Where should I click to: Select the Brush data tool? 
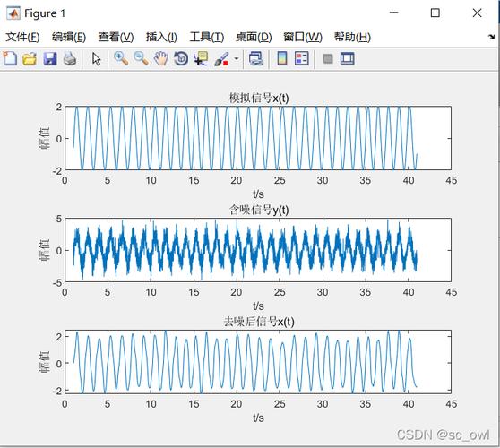221,59
